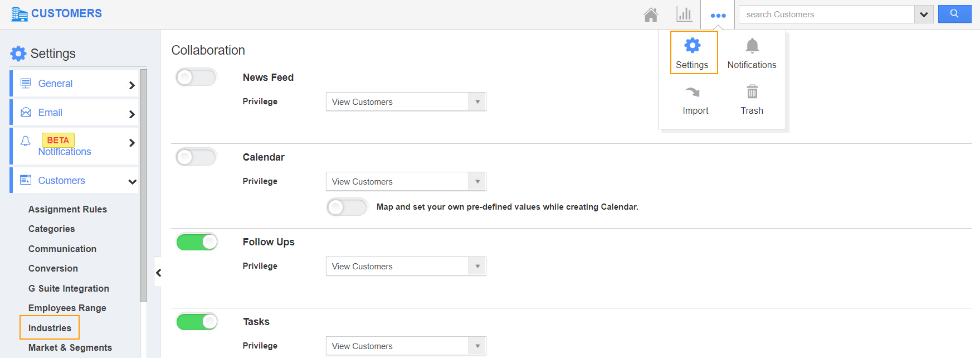Open News Feed privilege dropdown
This screenshot has width=980, height=358.
click(x=406, y=102)
